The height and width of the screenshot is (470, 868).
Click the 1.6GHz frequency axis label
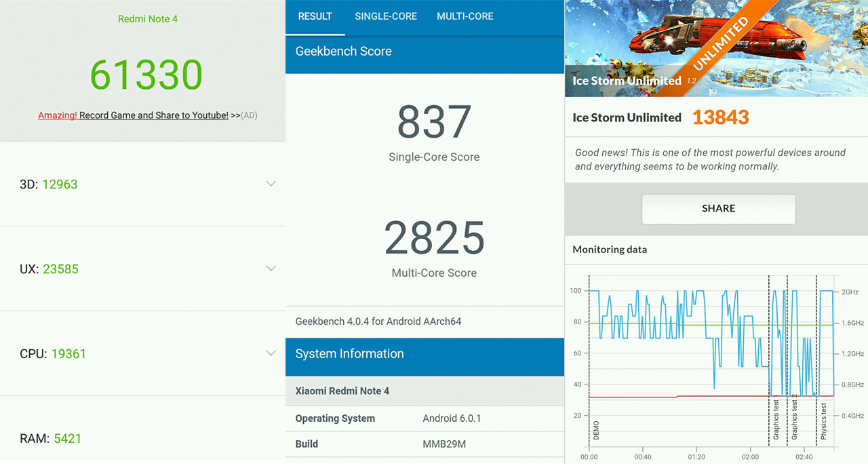852,323
